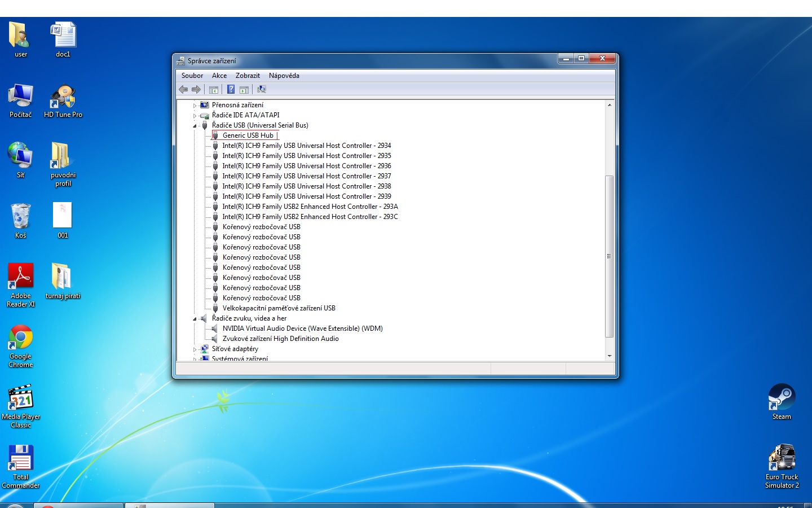
Task: Expand the Přenosná zařízení node
Action: click(x=195, y=106)
